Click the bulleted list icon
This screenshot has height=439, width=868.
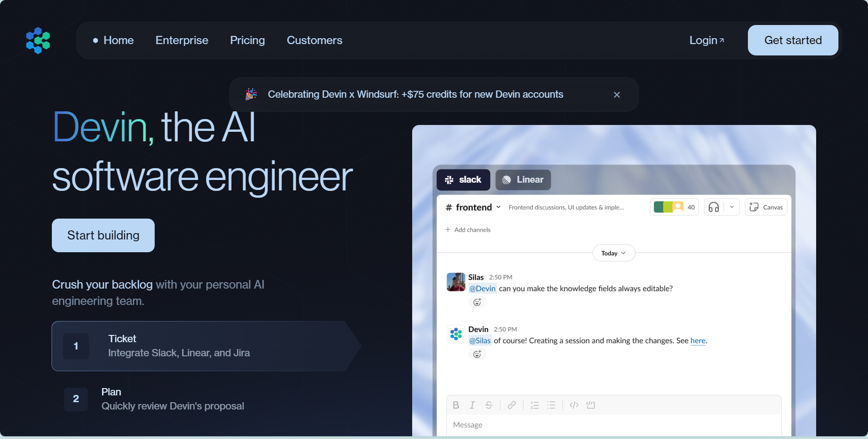551,405
